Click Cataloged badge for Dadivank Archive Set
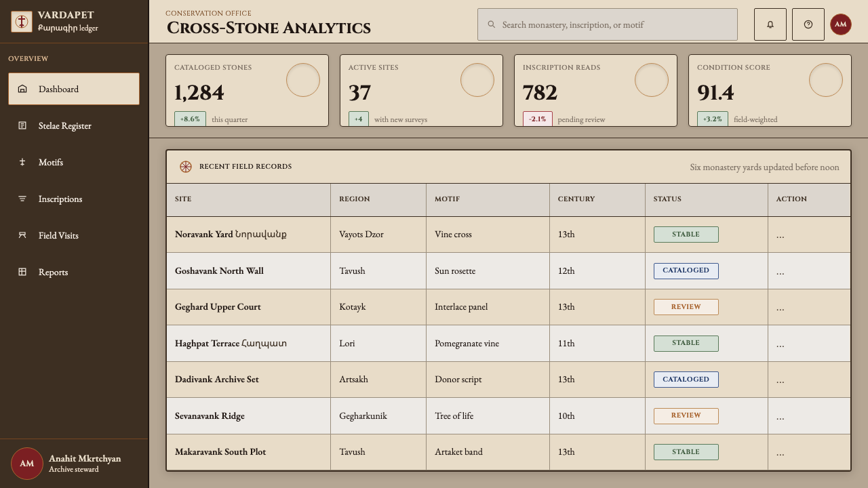This screenshot has height=488, width=868. 686,380
